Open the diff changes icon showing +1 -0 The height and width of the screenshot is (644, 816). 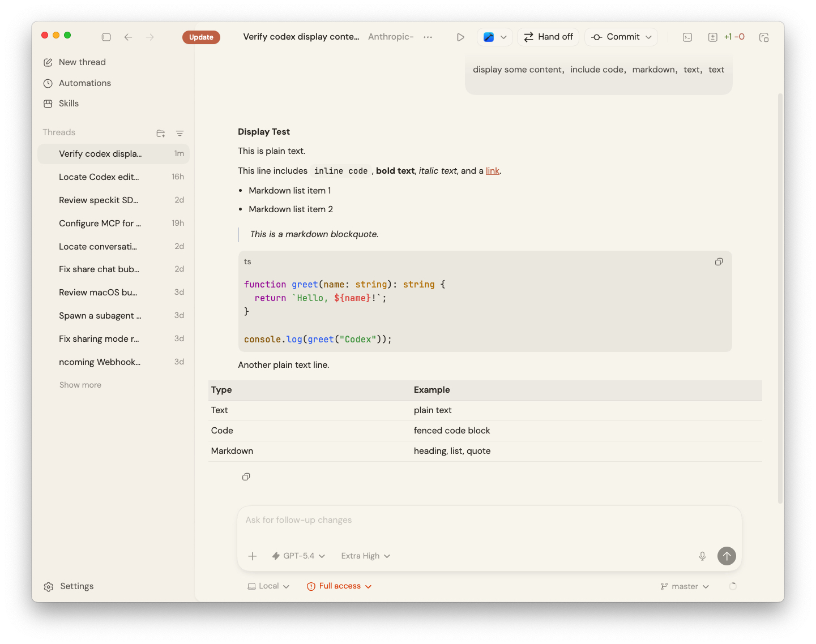tap(727, 37)
